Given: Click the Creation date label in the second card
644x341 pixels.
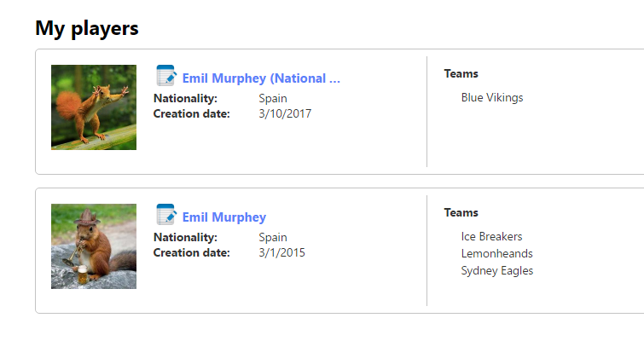Looking at the screenshot, I should point(192,253).
